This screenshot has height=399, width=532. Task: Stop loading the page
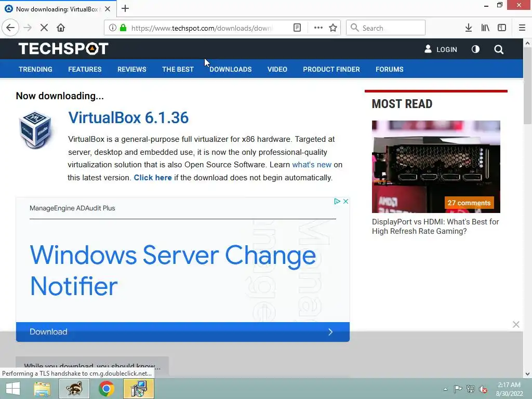pos(44,28)
